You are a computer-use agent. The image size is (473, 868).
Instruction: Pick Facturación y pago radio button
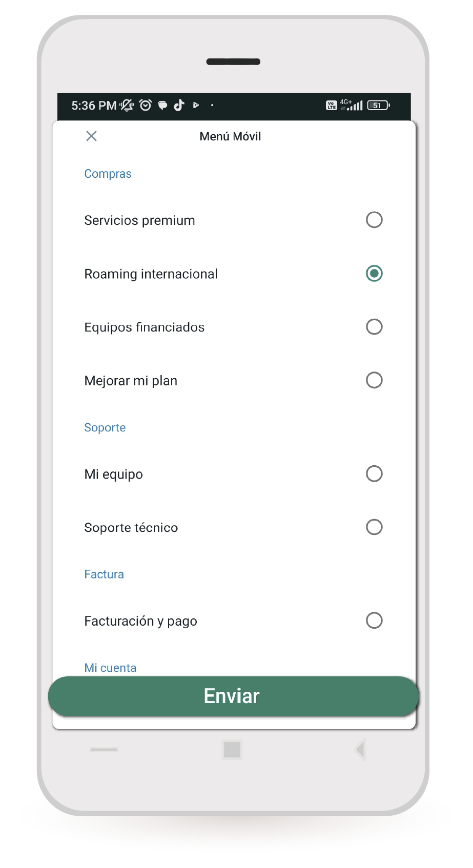(374, 621)
